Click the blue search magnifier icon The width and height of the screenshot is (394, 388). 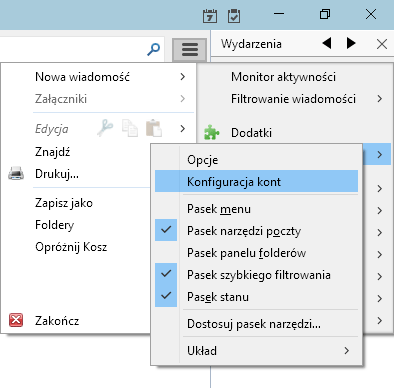(154, 49)
